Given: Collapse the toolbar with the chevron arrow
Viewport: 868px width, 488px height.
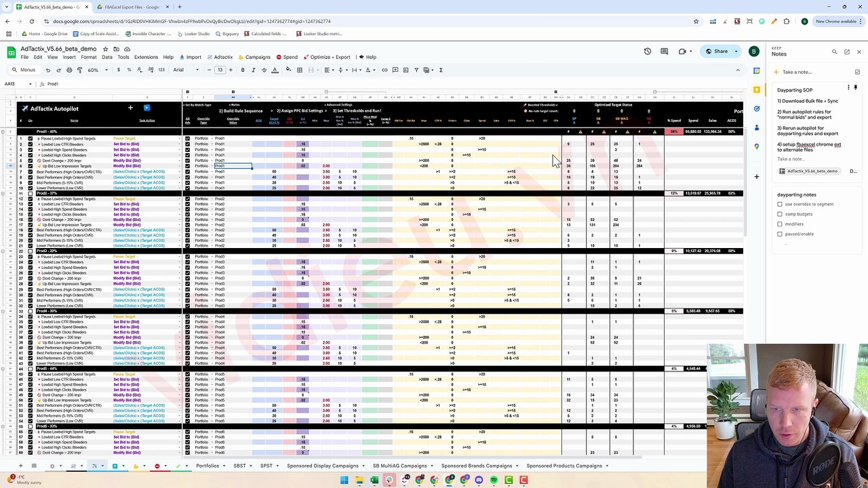Looking at the screenshot, I should 738,70.
